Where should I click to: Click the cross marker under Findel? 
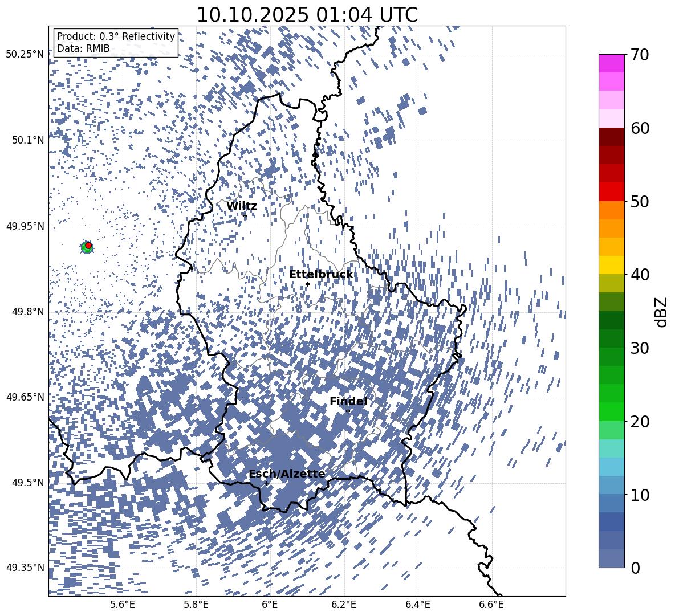348,411
